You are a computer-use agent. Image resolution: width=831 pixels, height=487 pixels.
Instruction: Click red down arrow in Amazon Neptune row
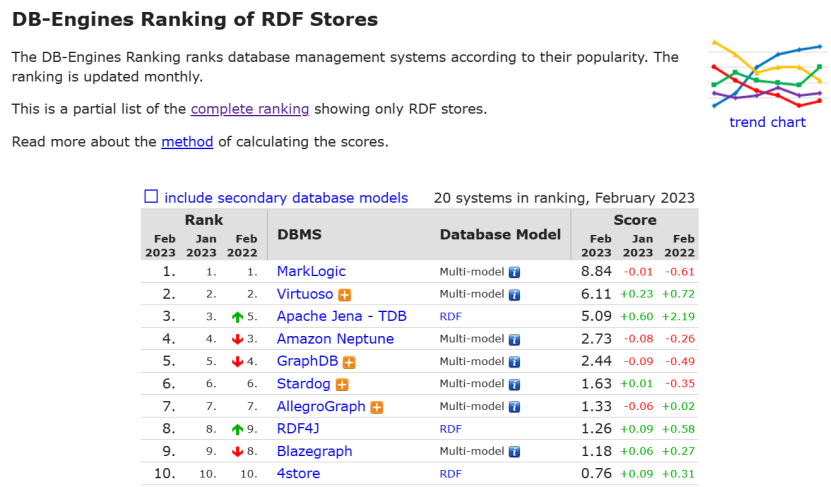click(x=237, y=340)
